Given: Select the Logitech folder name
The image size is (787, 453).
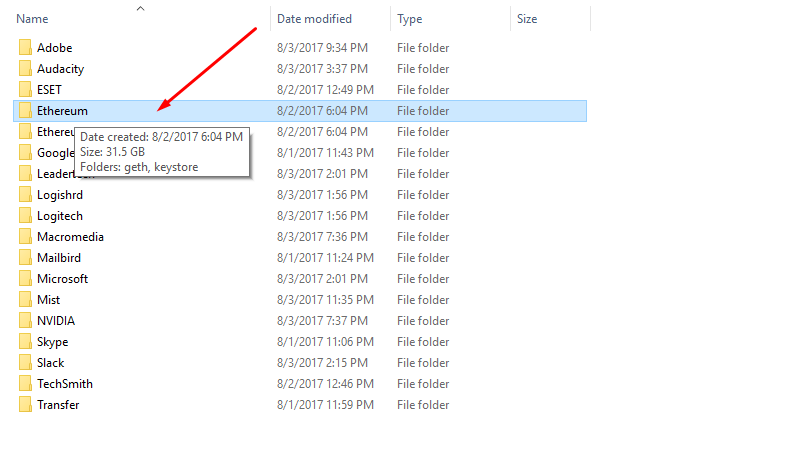Looking at the screenshot, I should [x=60, y=216].
